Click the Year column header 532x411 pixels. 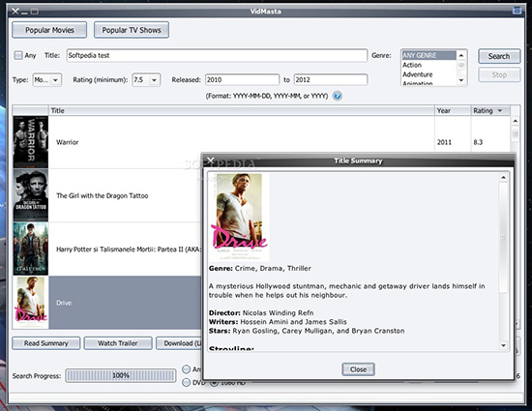click(x=453, y=110)
